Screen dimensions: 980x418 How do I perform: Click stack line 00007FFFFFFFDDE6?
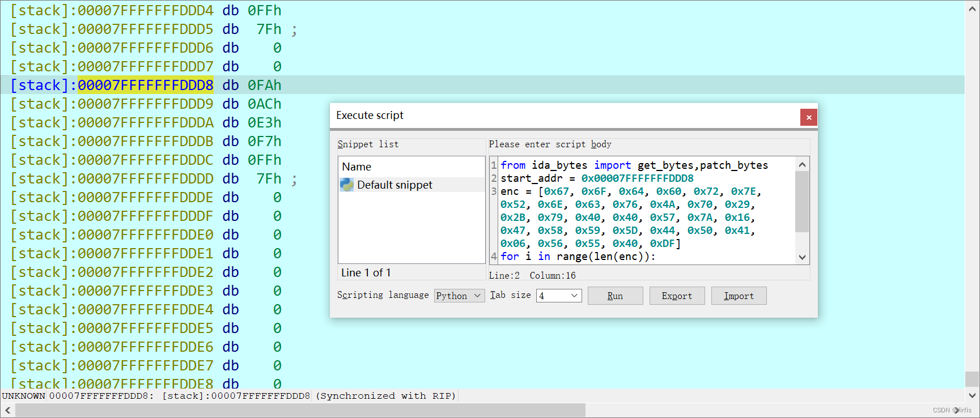[146, 347]
